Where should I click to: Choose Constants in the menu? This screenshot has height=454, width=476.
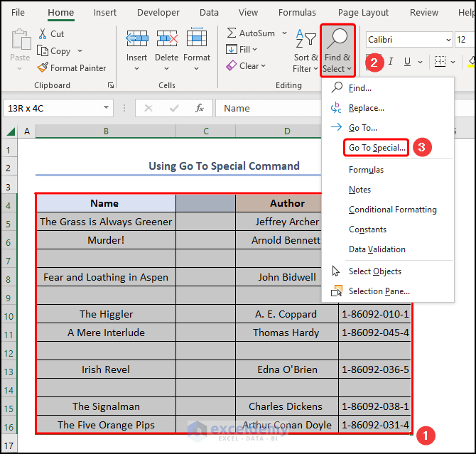pyautogui.click(x=367, y=229)
